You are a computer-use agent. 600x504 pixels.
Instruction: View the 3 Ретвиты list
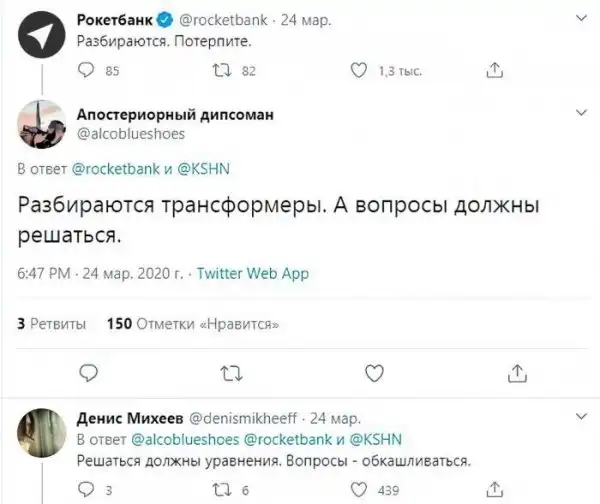click(51, 323)
